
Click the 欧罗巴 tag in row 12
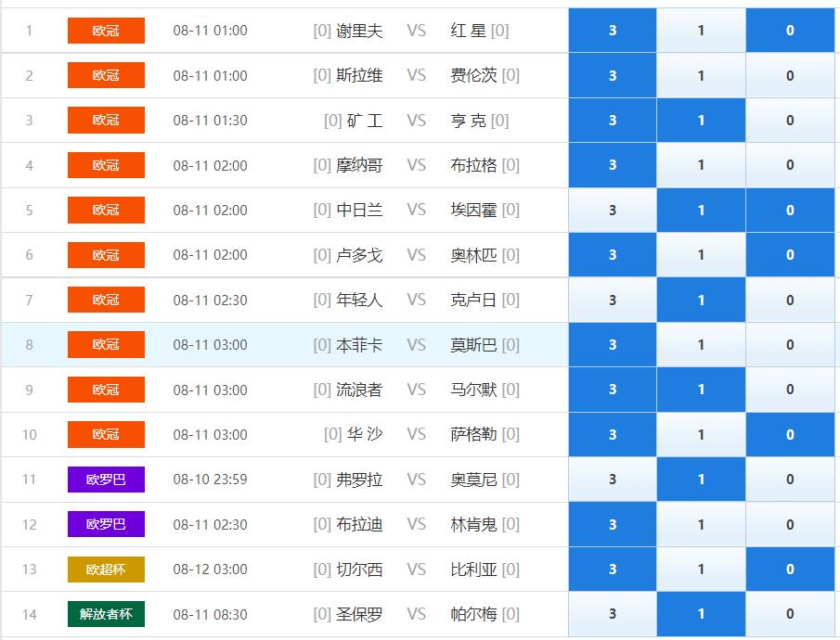click(106, 524)
